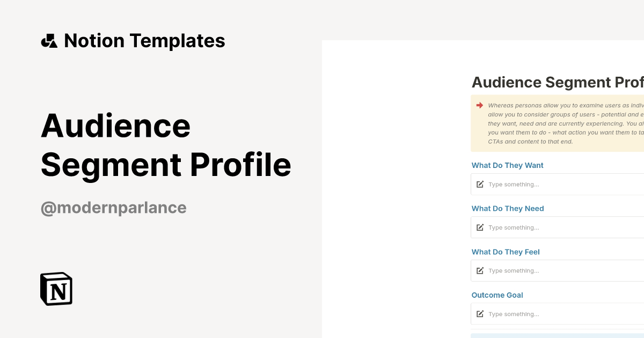Click the Notion Templates logo glyph top-left
This screenshot has width=644, height=338.
[x=49, y=40]
